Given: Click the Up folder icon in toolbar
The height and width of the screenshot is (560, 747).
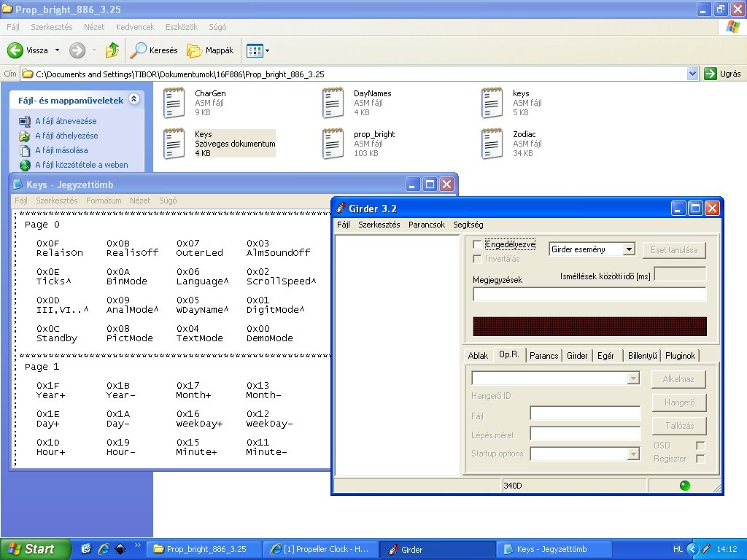Looking at the screenshot, I should click(112, 50).
